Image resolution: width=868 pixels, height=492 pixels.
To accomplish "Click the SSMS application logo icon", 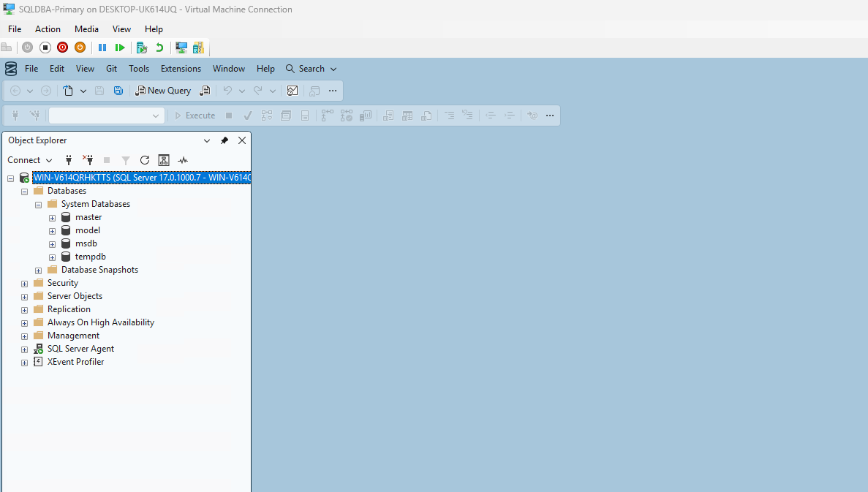I will pyautogui.click(x=11, y=69).
